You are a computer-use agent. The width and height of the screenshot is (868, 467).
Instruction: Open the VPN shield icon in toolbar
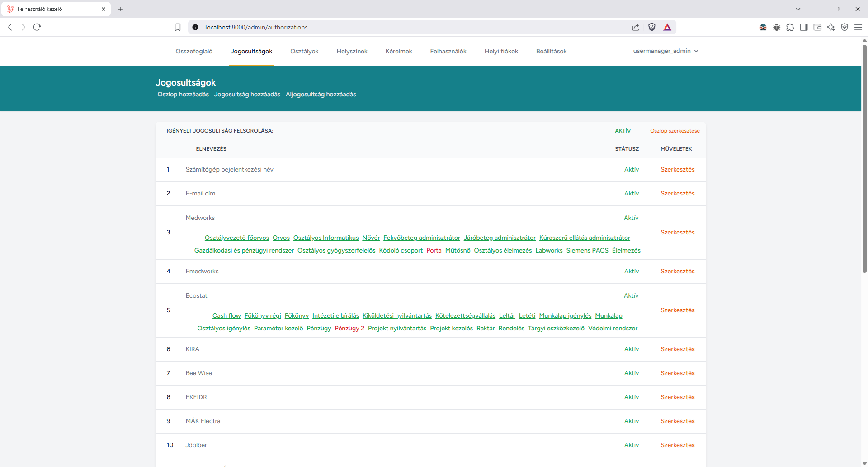[x=844, y=27]
